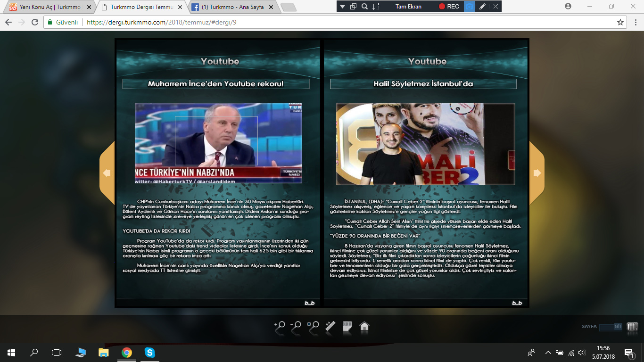Expand hidden system tray icons chevron
The width and height of the screenshot is (644, 362).
point(548,352)
